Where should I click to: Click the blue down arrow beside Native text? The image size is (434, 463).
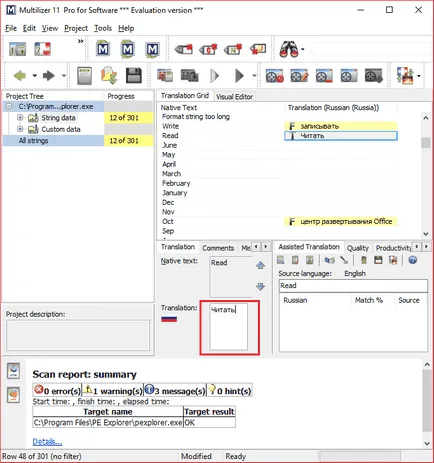pyautogui.click(x=260, y=286)
